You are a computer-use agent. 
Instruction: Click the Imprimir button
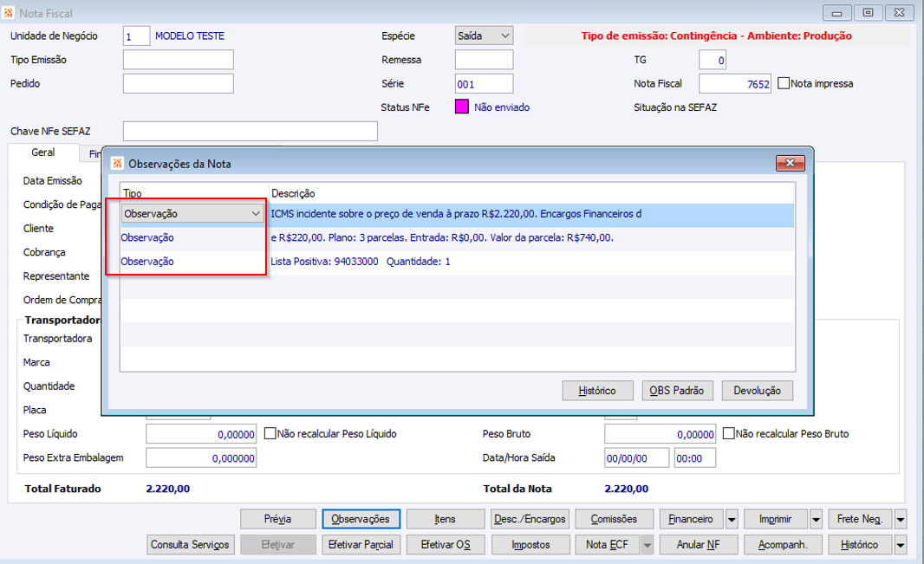pos(776,519)
